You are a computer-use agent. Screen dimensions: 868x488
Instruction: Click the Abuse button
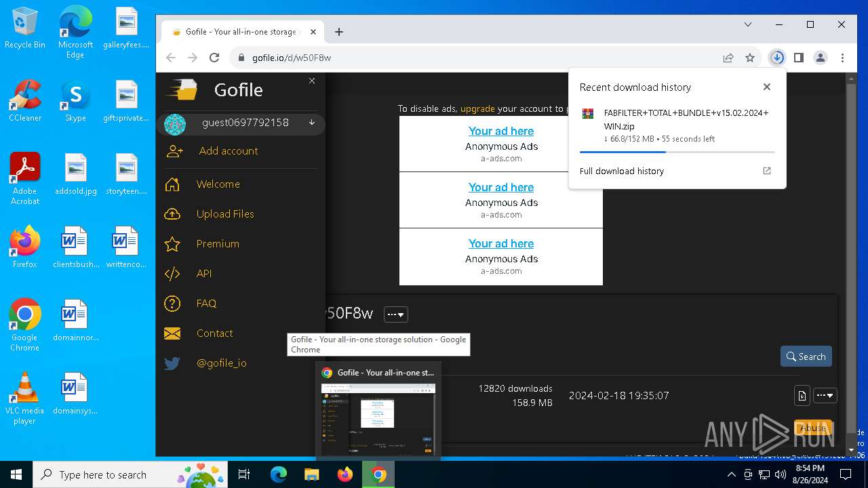coord(812,428)
